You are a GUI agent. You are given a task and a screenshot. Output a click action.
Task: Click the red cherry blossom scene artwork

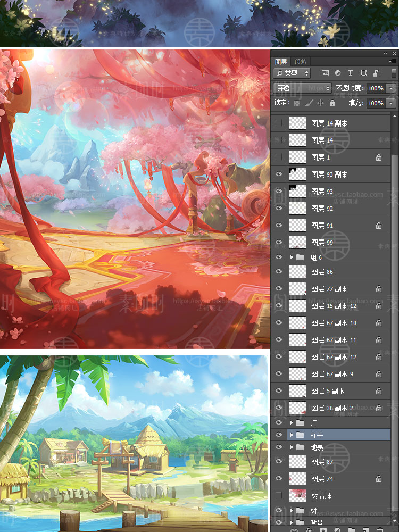(135, 199)
